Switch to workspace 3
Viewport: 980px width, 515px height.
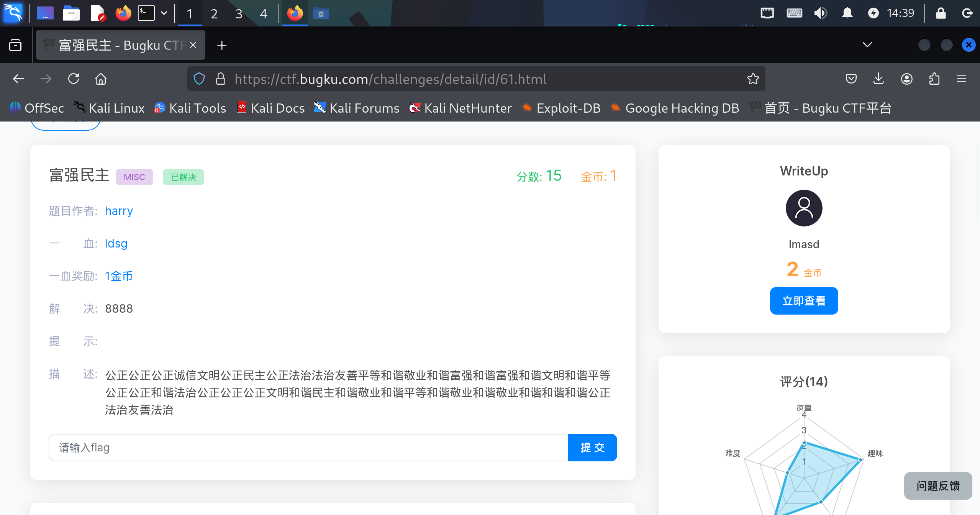tap(239, 14)
